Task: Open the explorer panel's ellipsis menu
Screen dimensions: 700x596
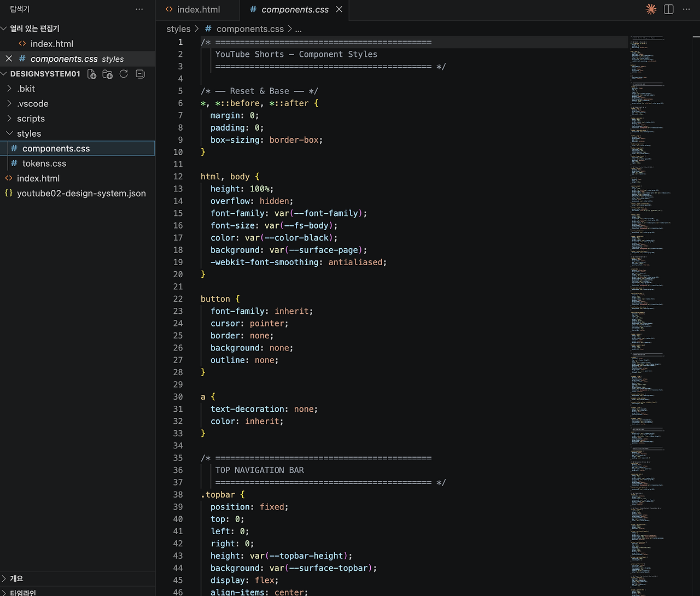Action: pos(139,9)
